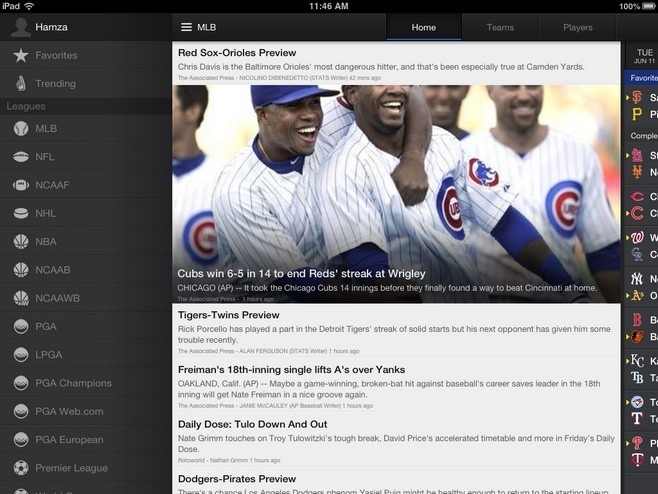Choose NFL label in Leagues list
Viewport: 658px width, 494px height.
pos(44,157)
